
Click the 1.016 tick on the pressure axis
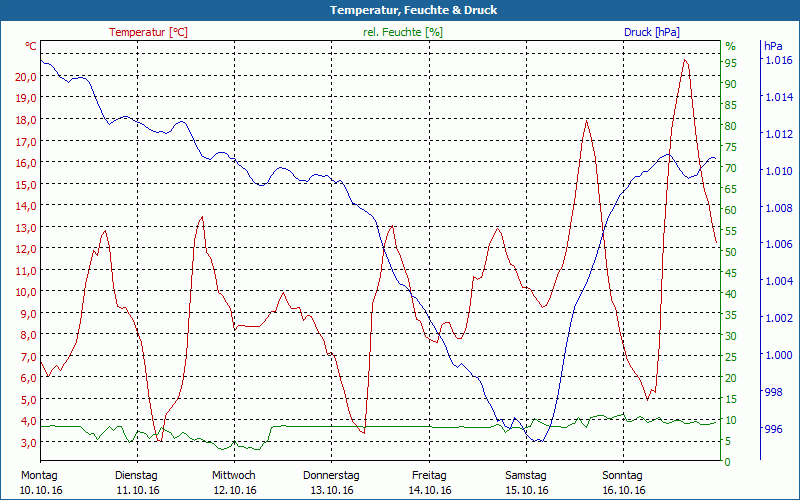click(779, 61)
